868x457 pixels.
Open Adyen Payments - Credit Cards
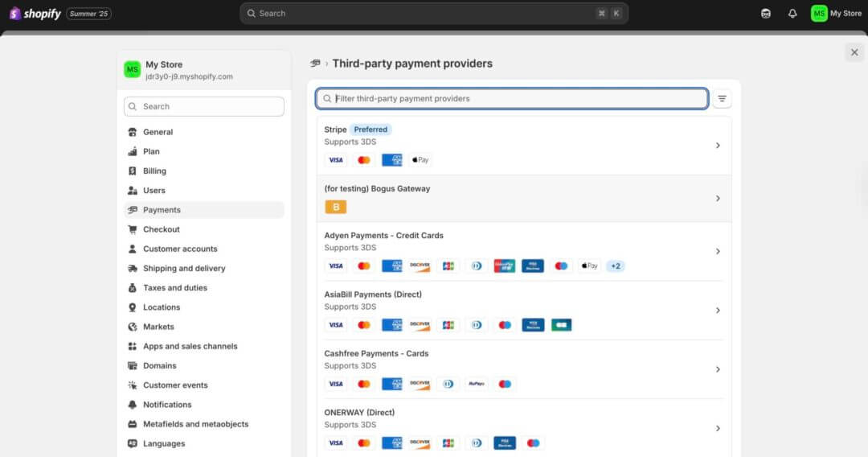coord(524,252)
